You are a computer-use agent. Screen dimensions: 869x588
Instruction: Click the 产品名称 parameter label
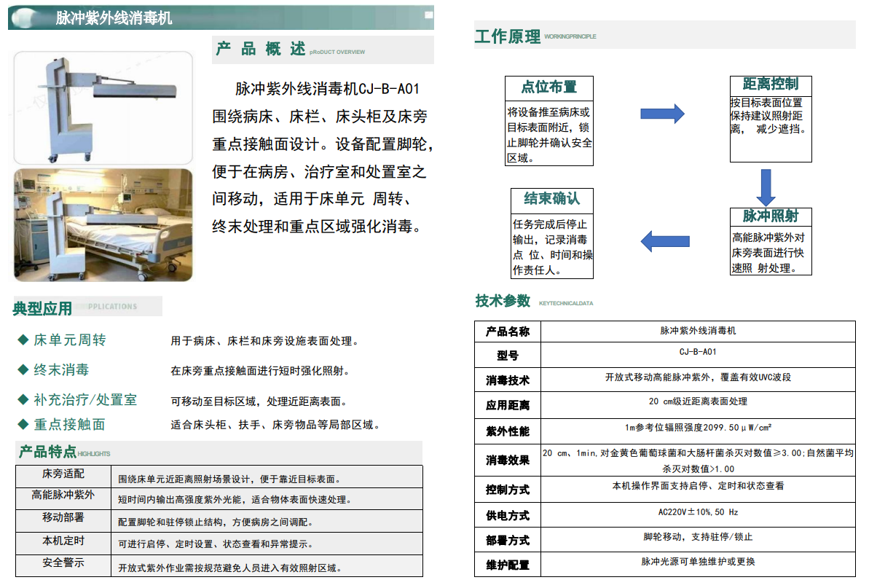508,332
